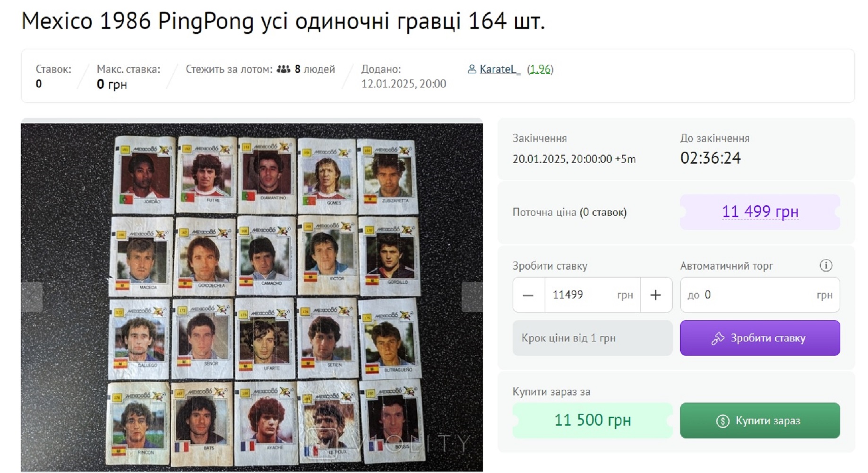Image resolution: width=868 pixels, height=473 pixels.
Task: Increase the bid with the plus button
Action: click(655, 295)
